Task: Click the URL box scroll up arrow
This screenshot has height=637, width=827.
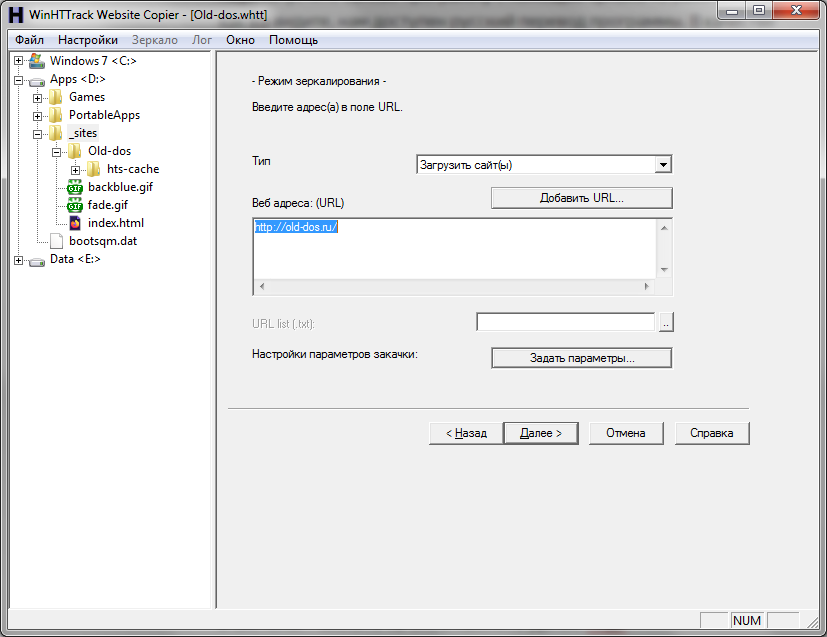Action: [664, 228]
